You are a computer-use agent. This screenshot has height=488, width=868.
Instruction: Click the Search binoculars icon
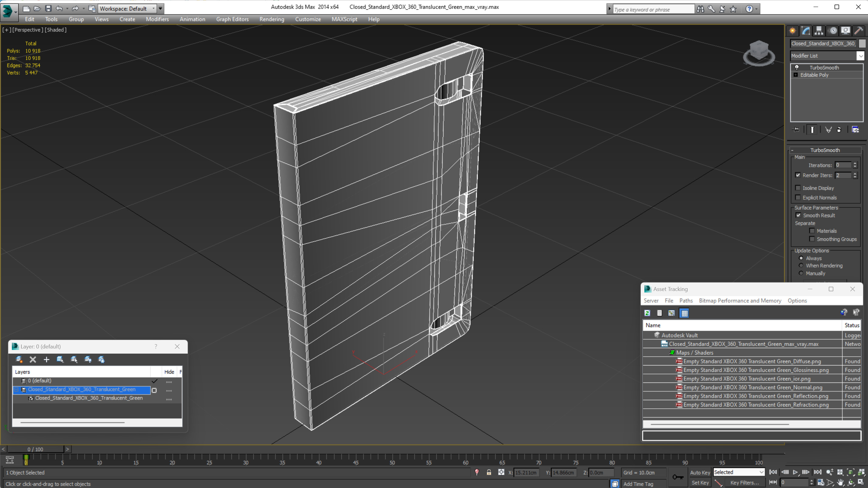pos(700,9)
